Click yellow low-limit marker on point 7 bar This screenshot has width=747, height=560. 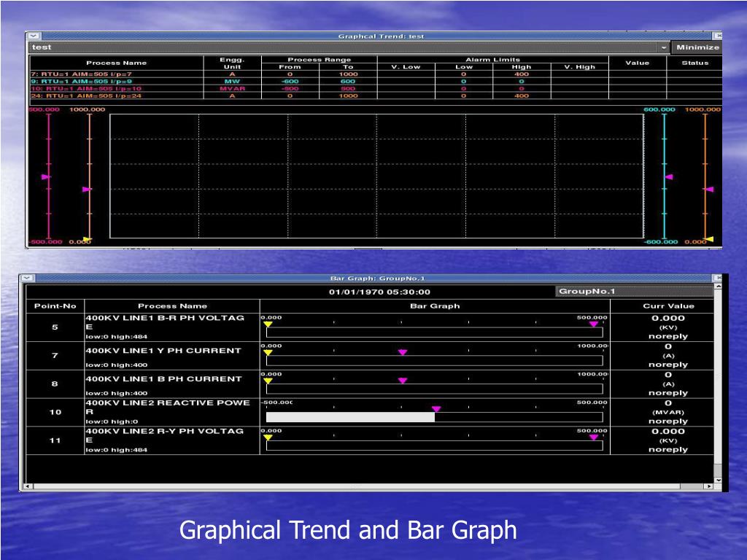tap(268, 353)
